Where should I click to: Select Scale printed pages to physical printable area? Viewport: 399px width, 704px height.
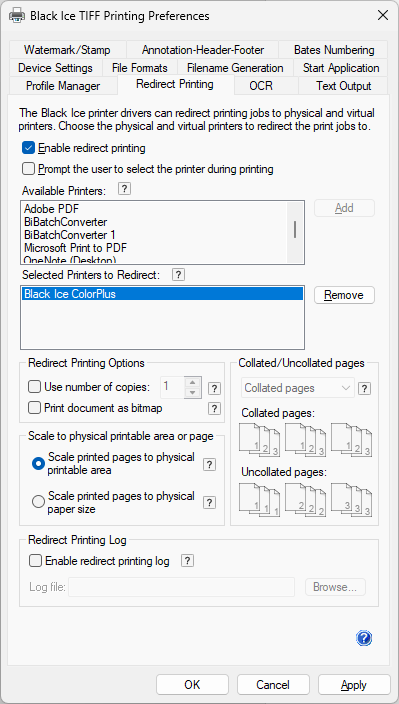tap(38, 463)
